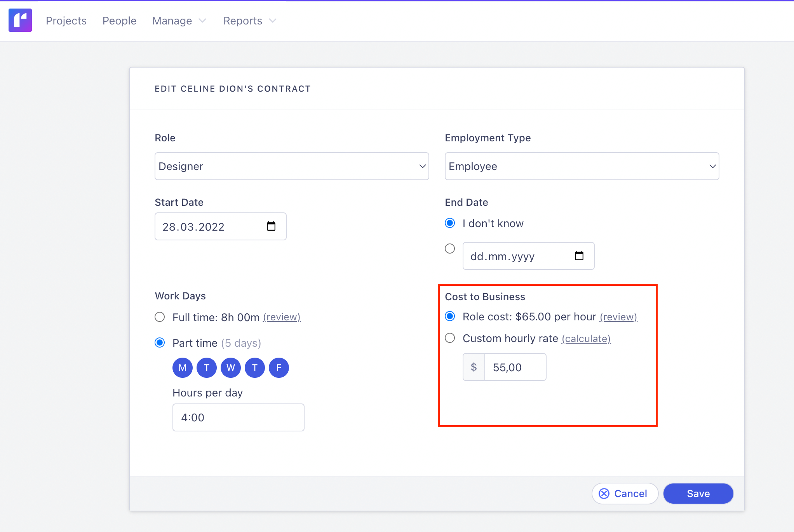Deselect the first Tuesday work day circle
794x532 pixels.
206,368
